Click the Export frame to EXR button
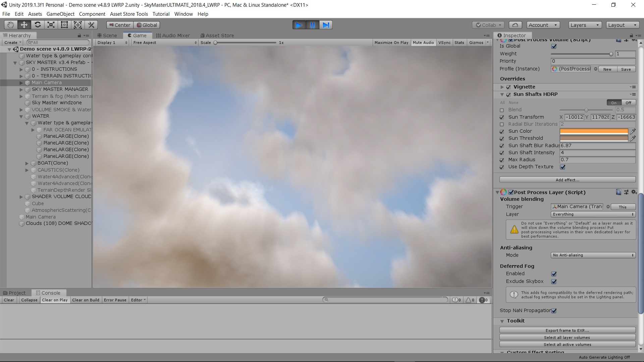 tap(567, 330)
